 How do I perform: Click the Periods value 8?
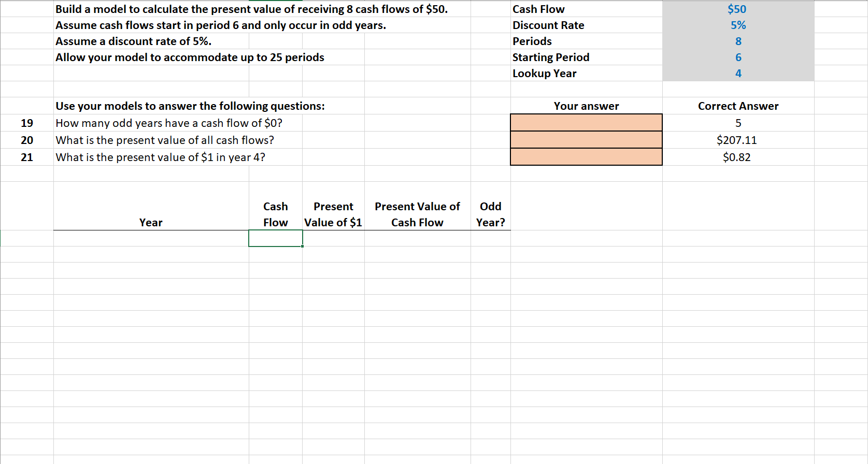(x=738, y=41)
